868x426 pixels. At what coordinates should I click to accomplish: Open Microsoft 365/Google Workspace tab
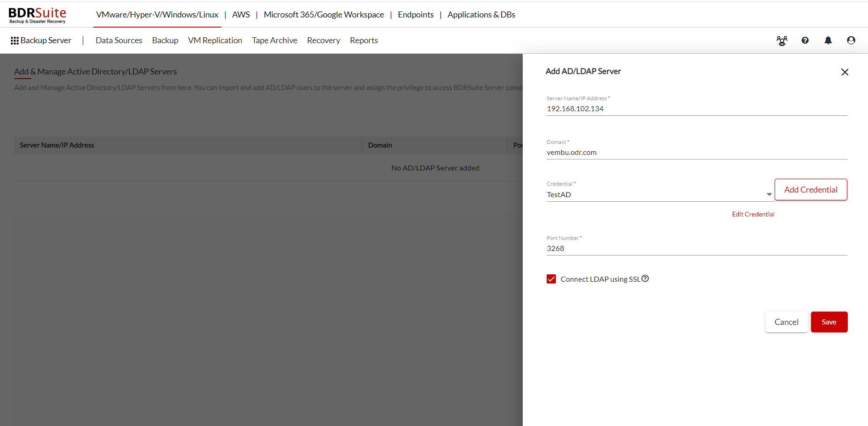tap(324, 15)
